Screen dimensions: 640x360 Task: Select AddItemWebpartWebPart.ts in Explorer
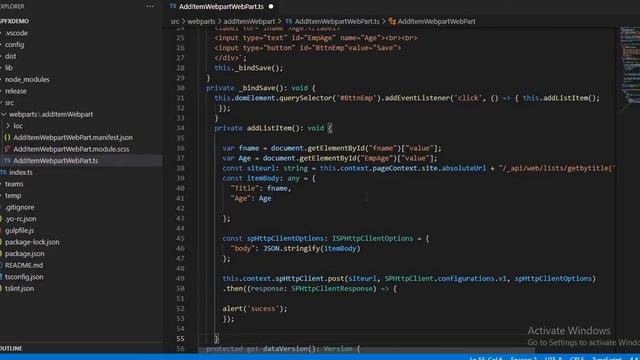point(56,161)
